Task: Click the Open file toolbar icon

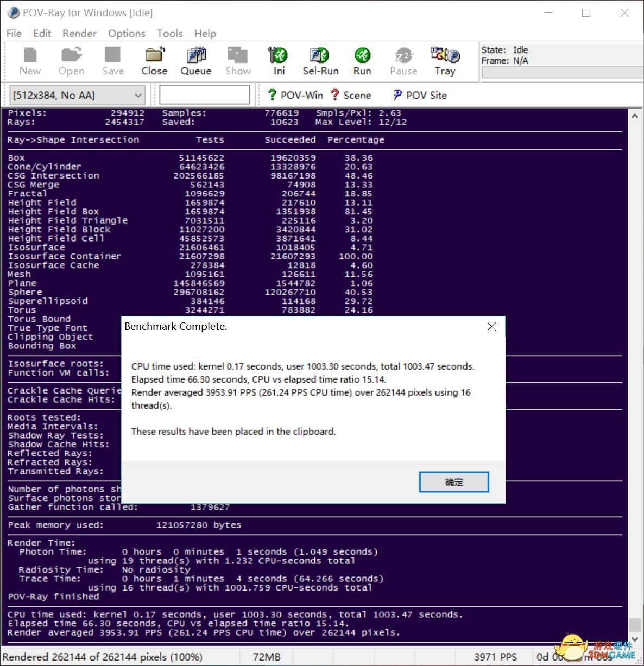Action: point(71,61)
